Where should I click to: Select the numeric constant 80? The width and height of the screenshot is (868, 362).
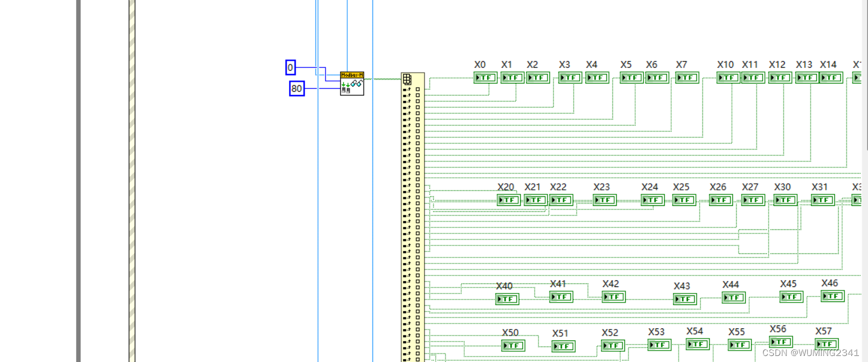(296, 89)
